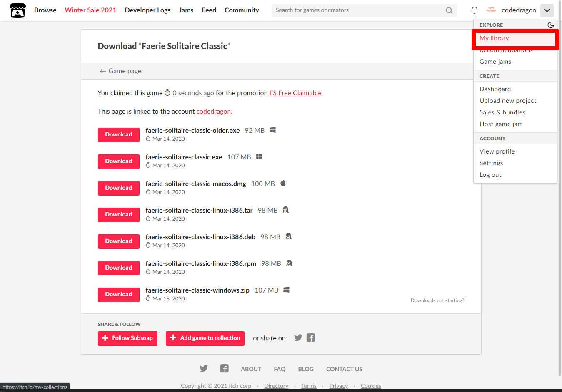The height and width of the screenshot is (392, 562).
Task: Download faerie-solitaire-classic-older.exe
Action: click(x=119, y=135)
